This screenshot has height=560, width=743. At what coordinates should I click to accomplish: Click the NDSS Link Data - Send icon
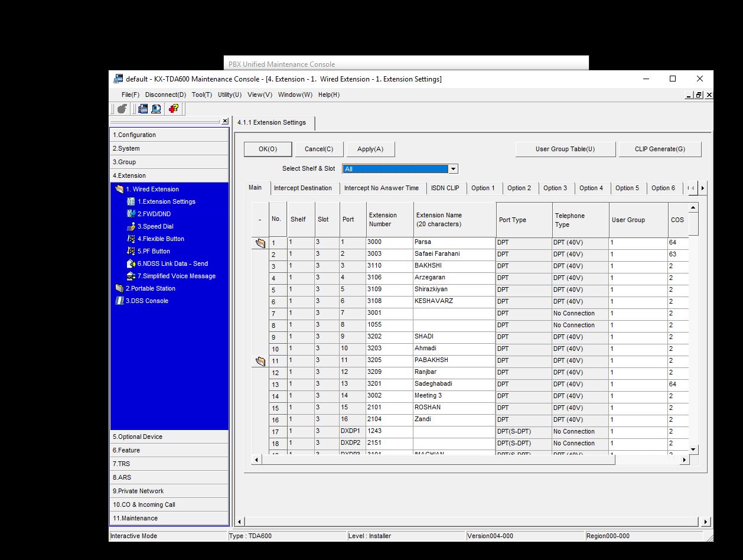[x=131, y=263]
